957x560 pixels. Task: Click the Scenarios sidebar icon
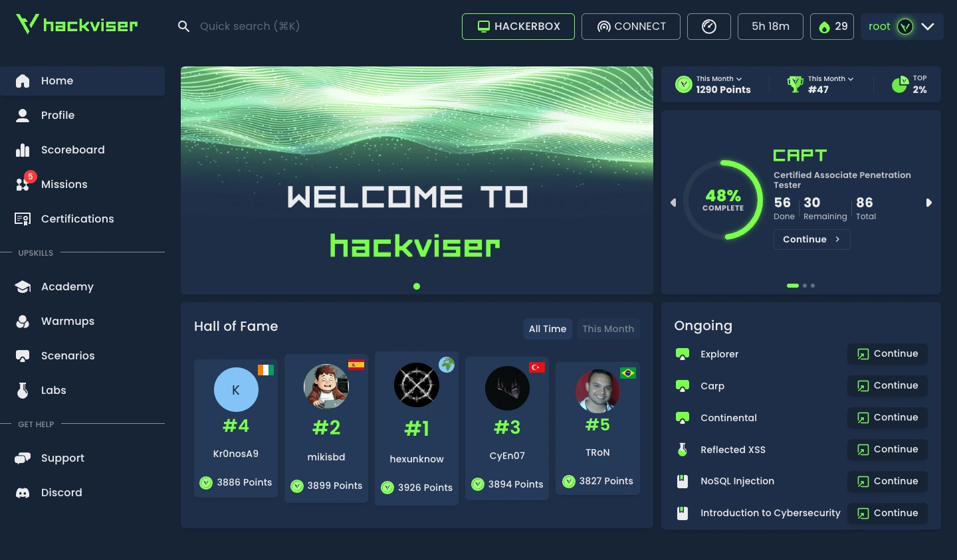point(23,356)
